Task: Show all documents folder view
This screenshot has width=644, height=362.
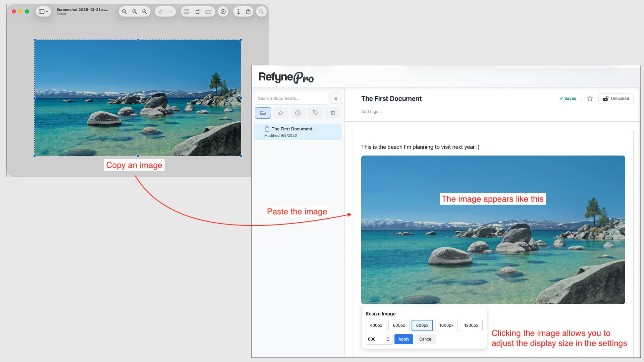Action: click(263, 113)
